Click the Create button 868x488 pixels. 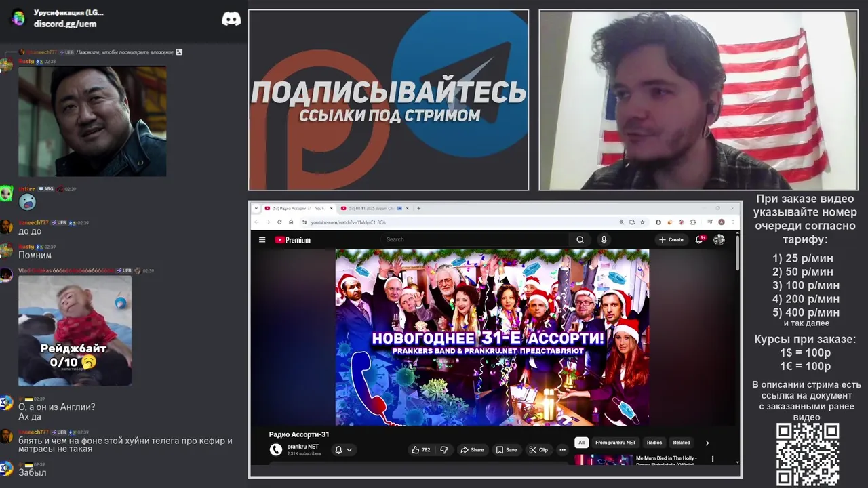click(671, 239)
